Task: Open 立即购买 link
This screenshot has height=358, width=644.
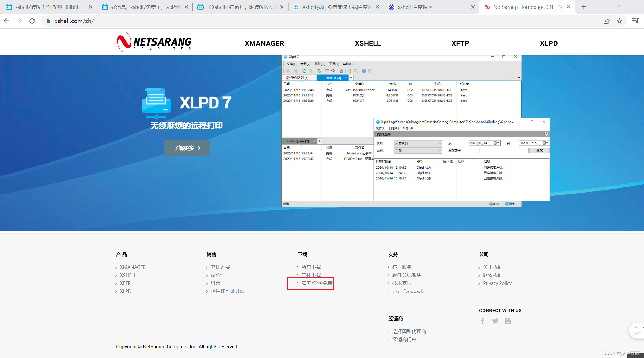Action: (220, 267)
